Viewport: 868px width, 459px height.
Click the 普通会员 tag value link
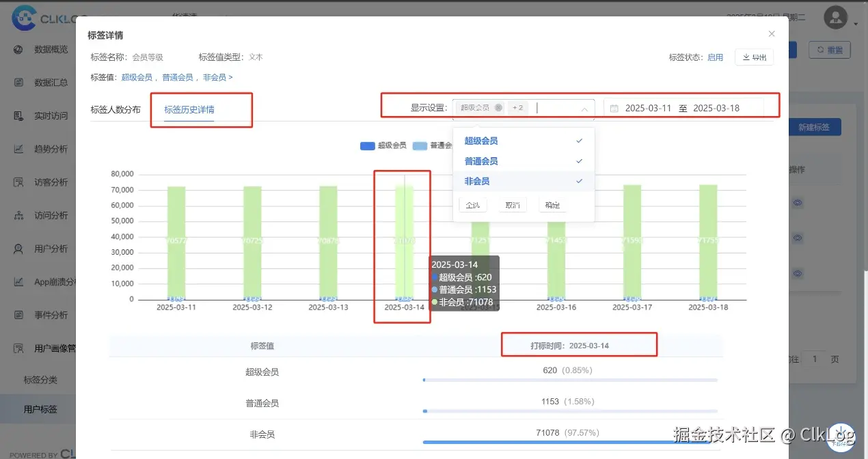[178, 78]
